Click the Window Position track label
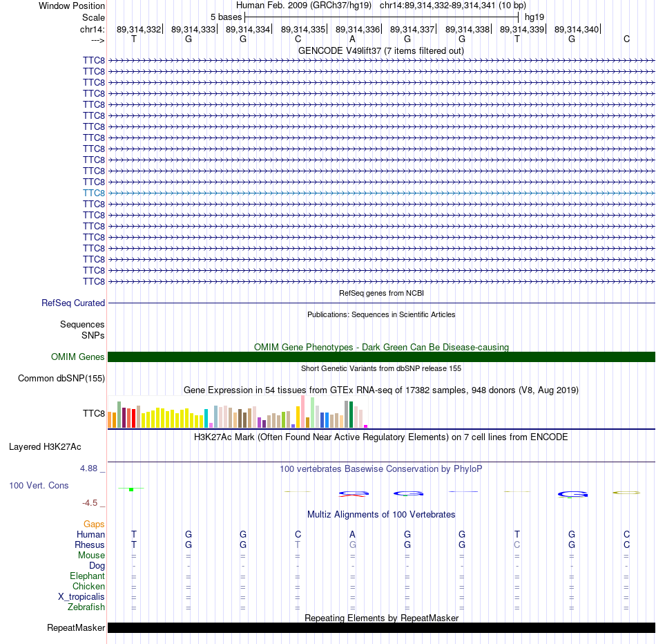This screenshot has height=644, width=656. tap(72, 6)
